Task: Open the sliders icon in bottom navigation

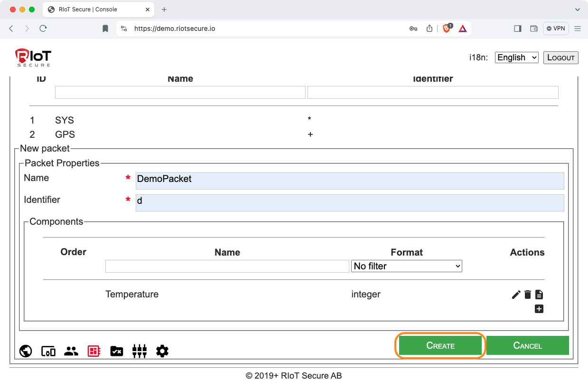Action: pyautogui.click(x=140, y=351)
